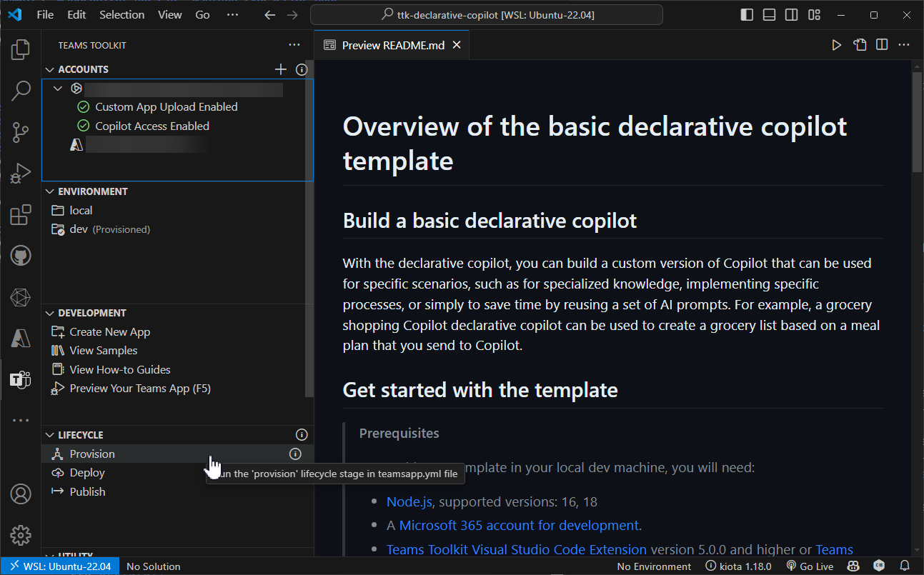Screen dimensions: 924x575
Task: Open Microsoft 365 account for development link
Action: 519,526
